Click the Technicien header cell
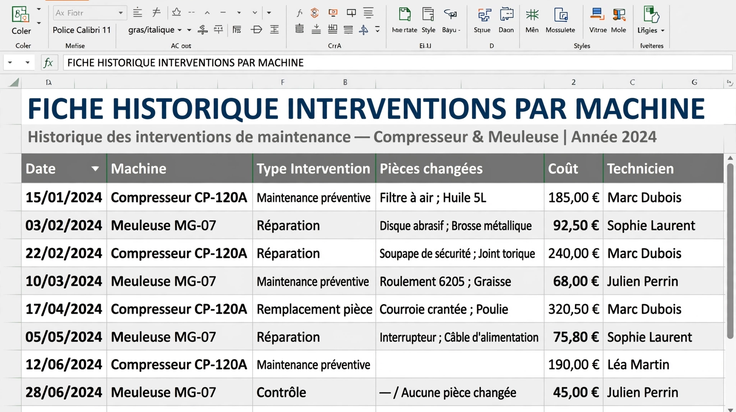The image size is (736, 412). pyautogui.click(x=663, y=168)
